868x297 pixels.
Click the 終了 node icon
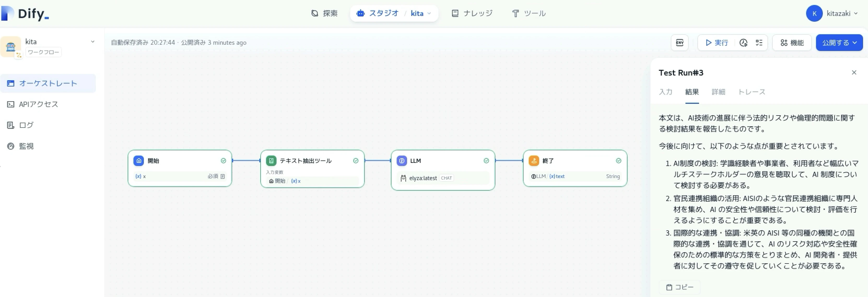pos(534,161)
